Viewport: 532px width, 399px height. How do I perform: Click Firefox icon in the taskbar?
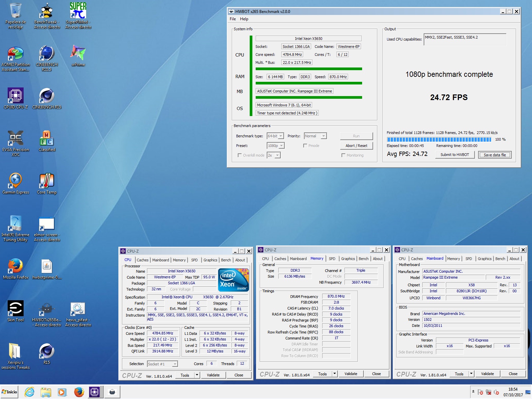click(x=79, y=392)
